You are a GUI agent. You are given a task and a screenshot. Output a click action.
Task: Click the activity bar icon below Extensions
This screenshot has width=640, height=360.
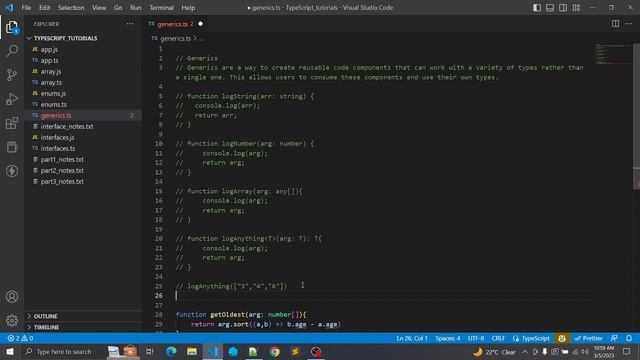[12, 147]
